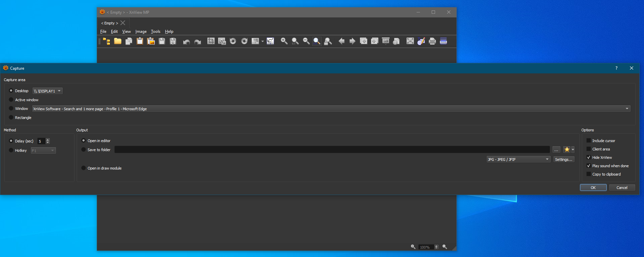Viewport: 644px width, 257px height.
Task: Click the Previous file left arrow
Action: (x=341, y=41)
